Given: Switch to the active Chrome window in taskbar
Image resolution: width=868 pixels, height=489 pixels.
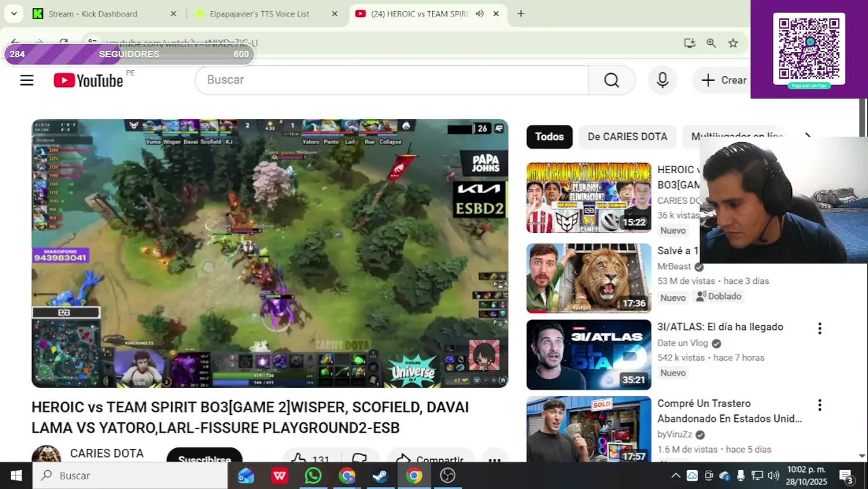Looking at the screenshot, I should click(414, 475).
